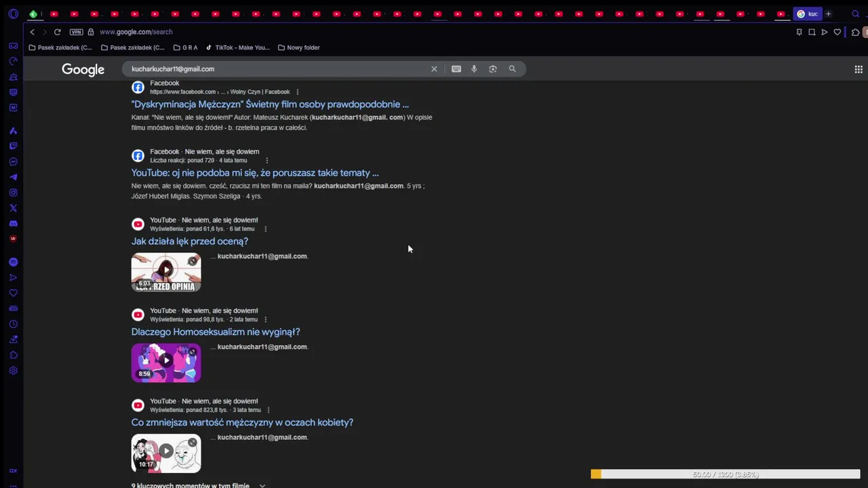Open first 'Pasek zakładek (C...' bookmark folder
This screenshot has width=868, height=488.
60,47
